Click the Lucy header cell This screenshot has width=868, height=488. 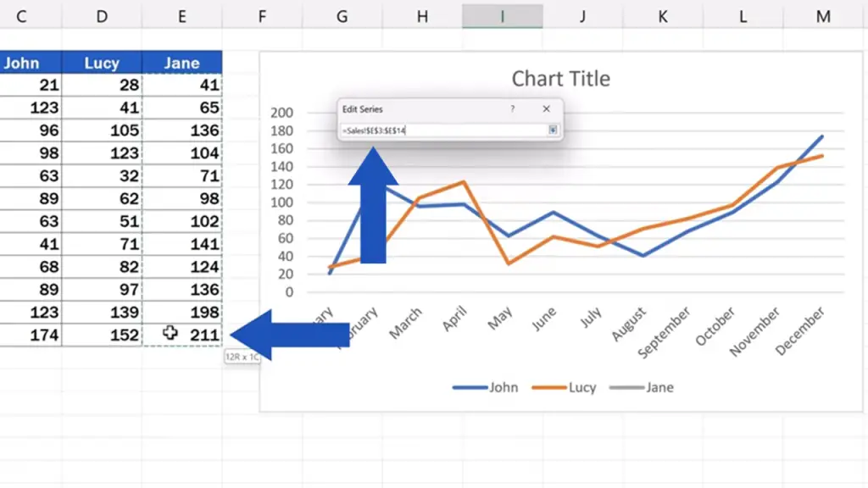coord(102,63)
